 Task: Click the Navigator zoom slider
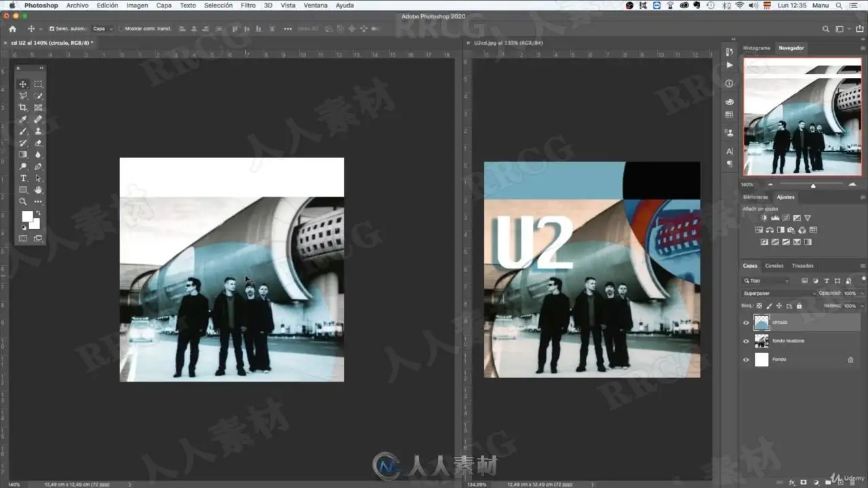coord(813,184)
